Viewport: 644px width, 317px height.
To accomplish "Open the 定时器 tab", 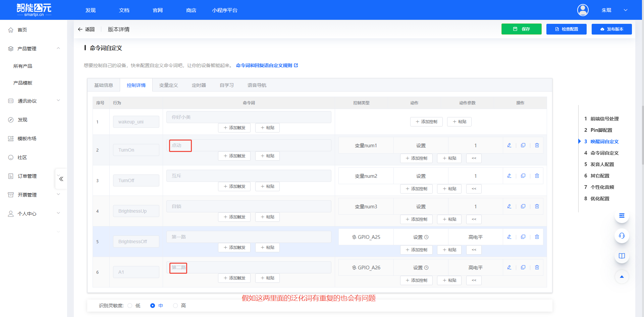I will click(199, 85).
